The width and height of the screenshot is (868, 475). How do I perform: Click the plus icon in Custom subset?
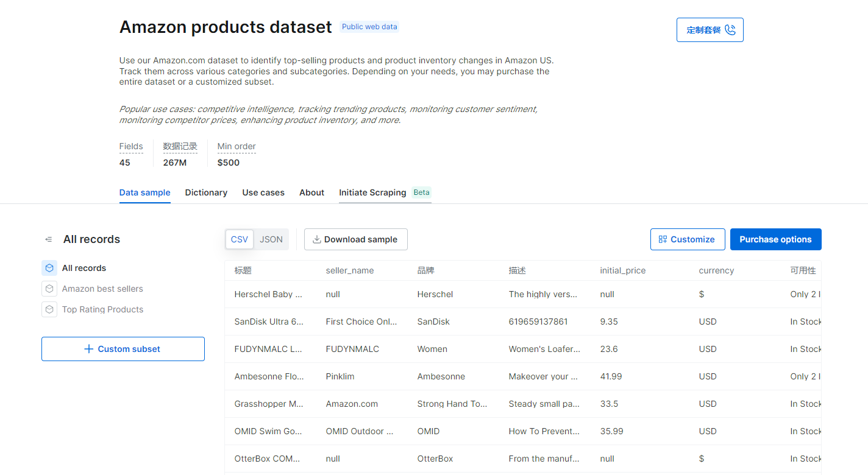89,349
